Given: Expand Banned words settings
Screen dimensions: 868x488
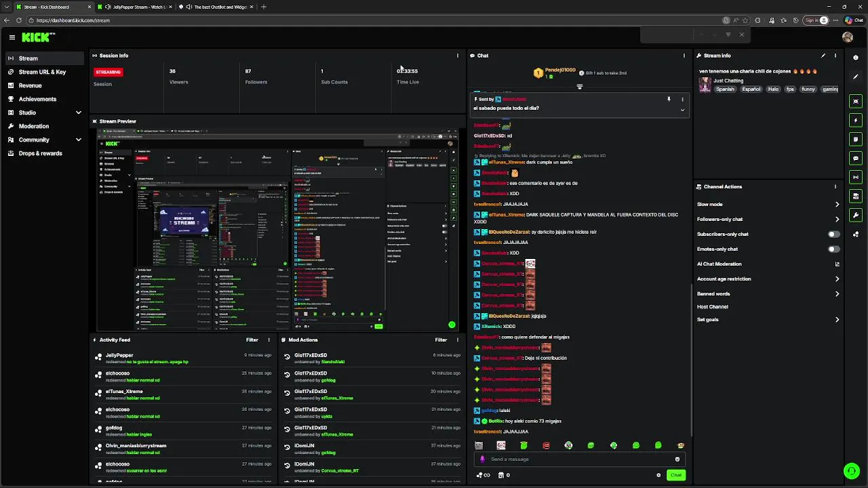Looking at the screenshot, I should (768, 293).
